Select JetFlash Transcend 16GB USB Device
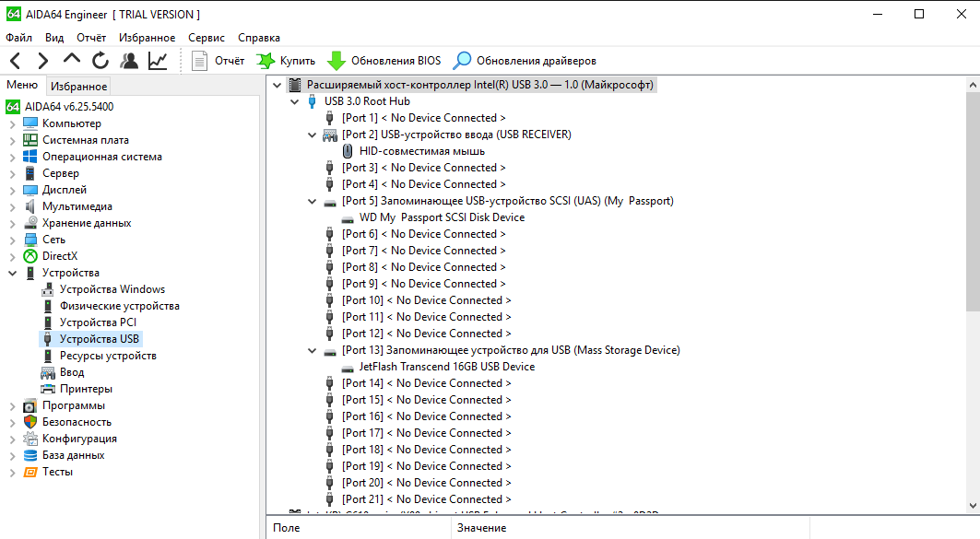The height and width of the screenshot is (539, 980). tap(447, 367)
